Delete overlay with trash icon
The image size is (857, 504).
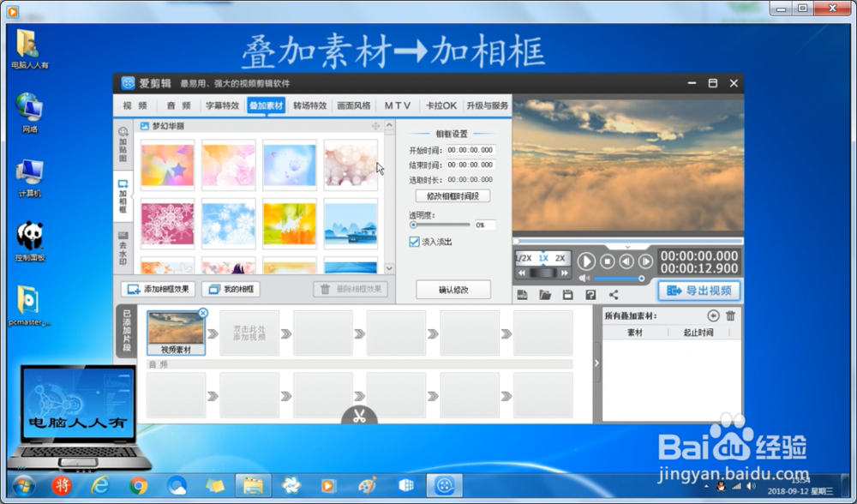pyautogui.click(x=730, y=315)
